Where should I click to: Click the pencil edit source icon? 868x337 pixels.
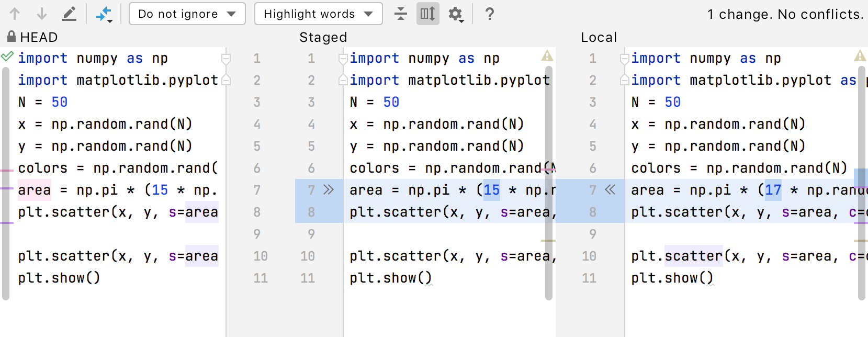click(69, 14)
